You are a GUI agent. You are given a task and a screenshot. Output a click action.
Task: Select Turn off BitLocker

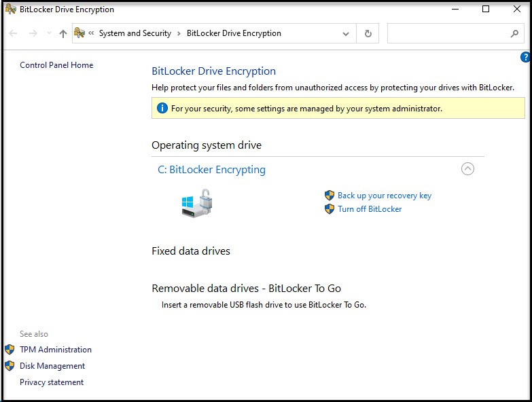click(370, 209)
